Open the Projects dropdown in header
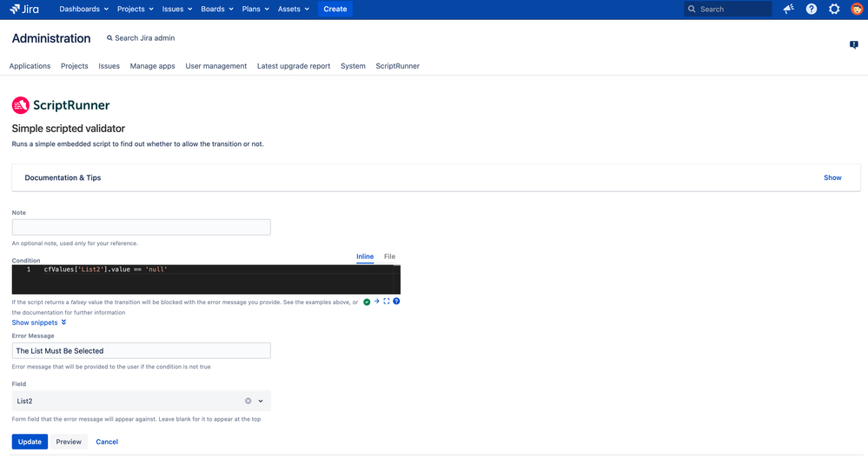The height and width of the screenshot is (459, 868). point(135,9)
